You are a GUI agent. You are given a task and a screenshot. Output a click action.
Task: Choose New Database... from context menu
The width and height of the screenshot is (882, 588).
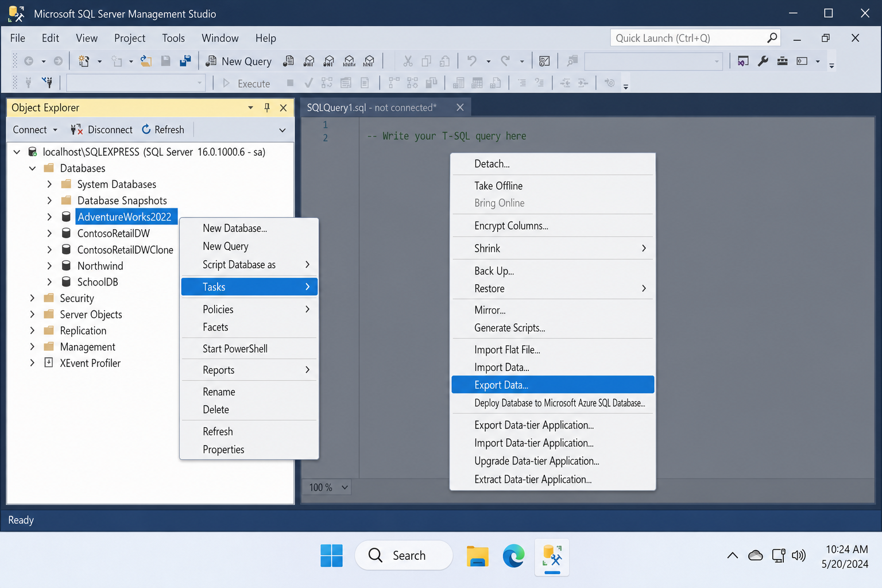click(x=249, y=229)
